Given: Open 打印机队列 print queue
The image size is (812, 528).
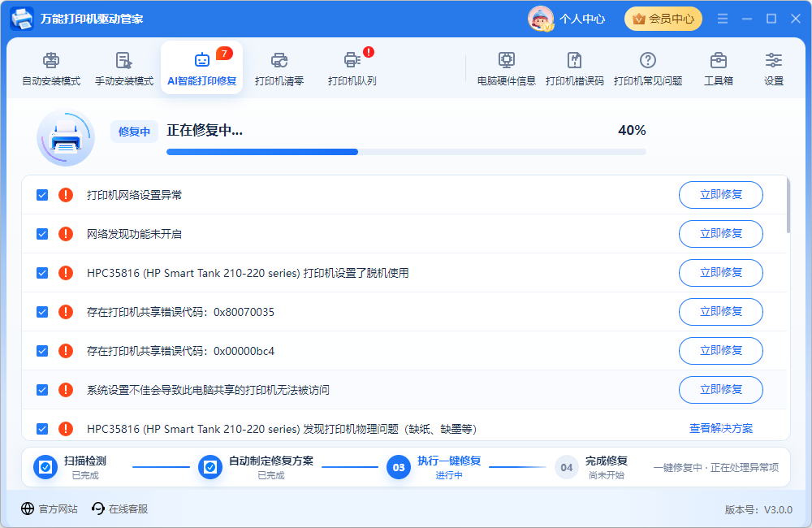Looking at the screenshot, I should tap(352, 68).
